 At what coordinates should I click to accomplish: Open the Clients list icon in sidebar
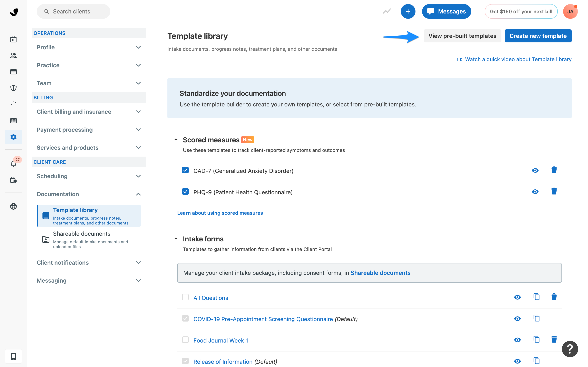tap(13, 56)
